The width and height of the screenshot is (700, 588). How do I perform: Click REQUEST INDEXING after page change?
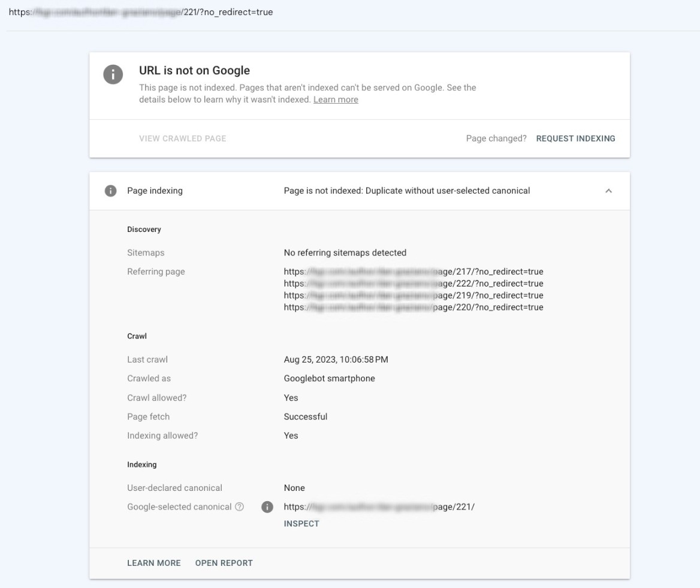pos(575,138)
